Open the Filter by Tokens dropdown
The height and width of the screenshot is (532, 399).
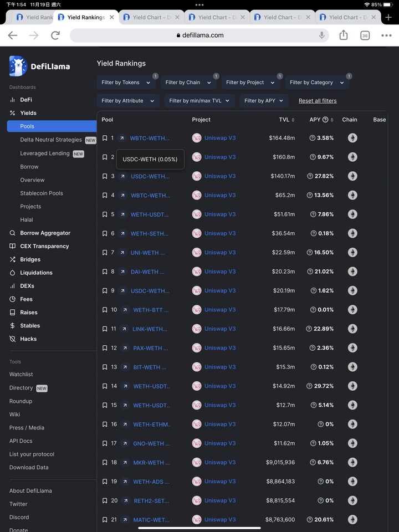tap(126, 83)
